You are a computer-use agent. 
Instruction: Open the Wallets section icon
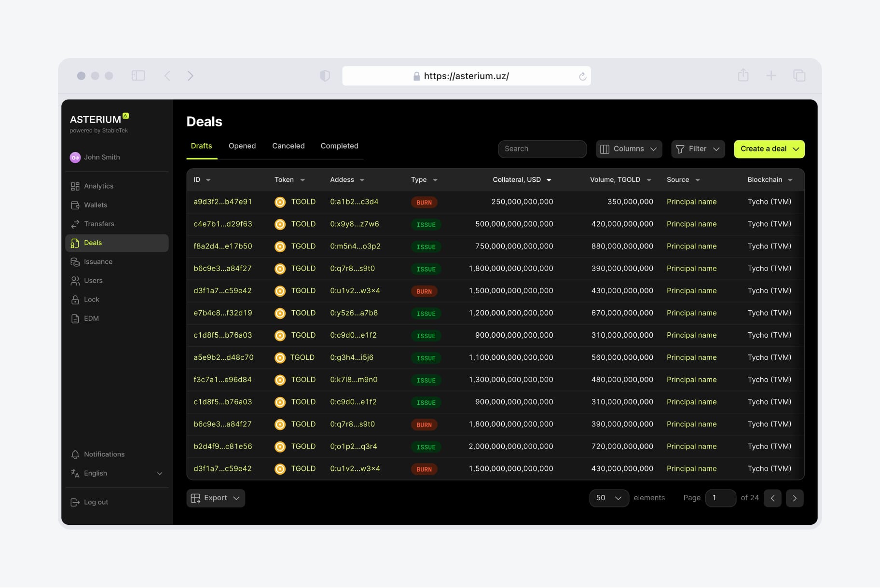[x=75, y=205]
